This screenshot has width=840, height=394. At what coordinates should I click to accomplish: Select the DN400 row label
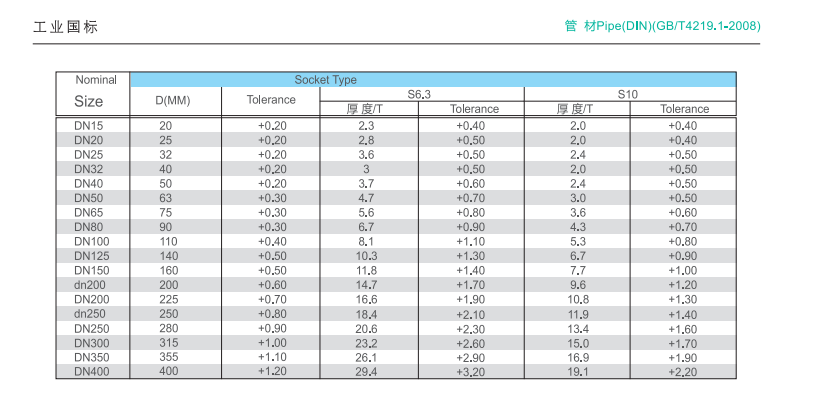(x=92, y=371)
